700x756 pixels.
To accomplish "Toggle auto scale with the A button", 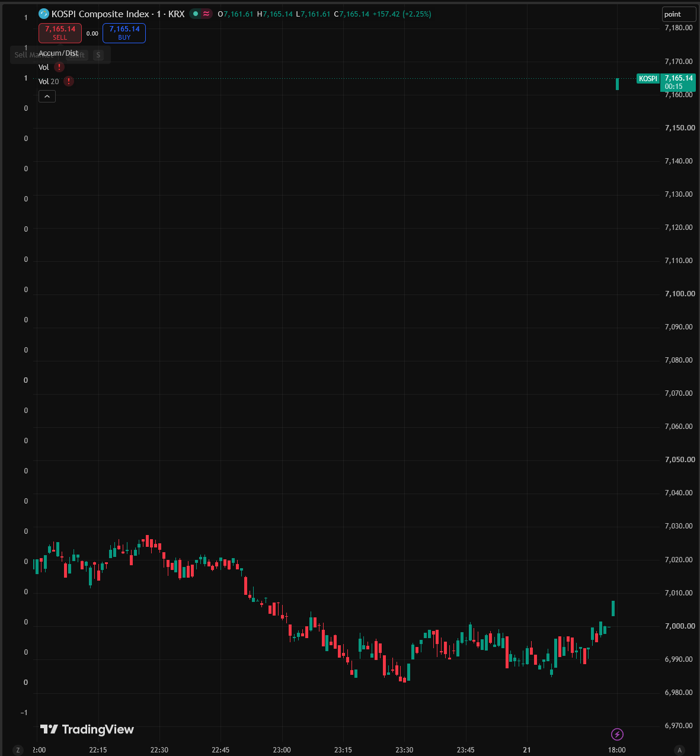I will coord(679,750).
